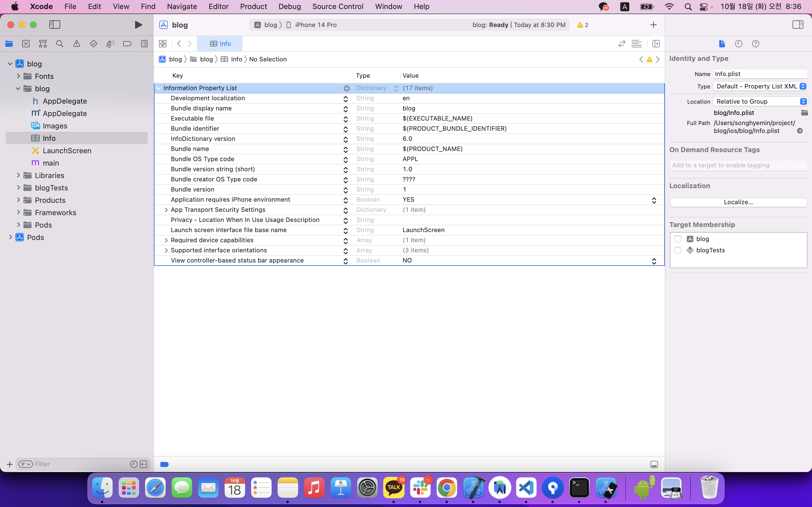Expand the Libraries folder
This screenshot has width=812, height=507.
pos(18,175)
